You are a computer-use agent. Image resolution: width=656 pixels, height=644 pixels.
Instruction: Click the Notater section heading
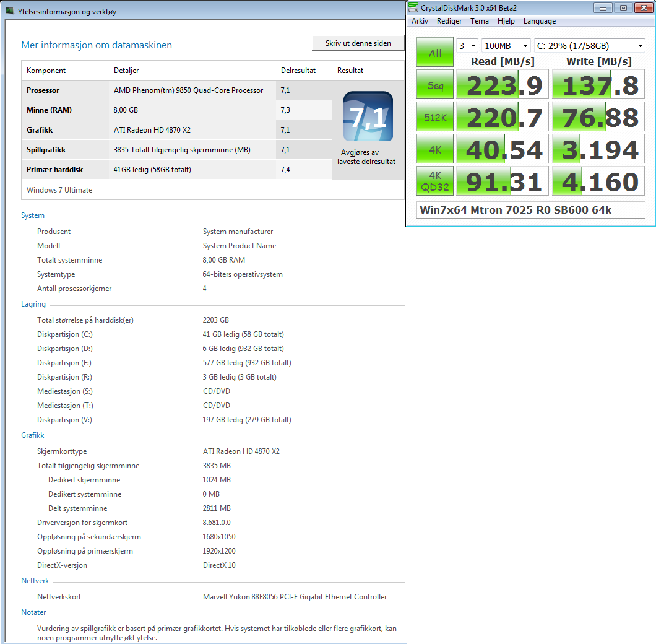33,612
